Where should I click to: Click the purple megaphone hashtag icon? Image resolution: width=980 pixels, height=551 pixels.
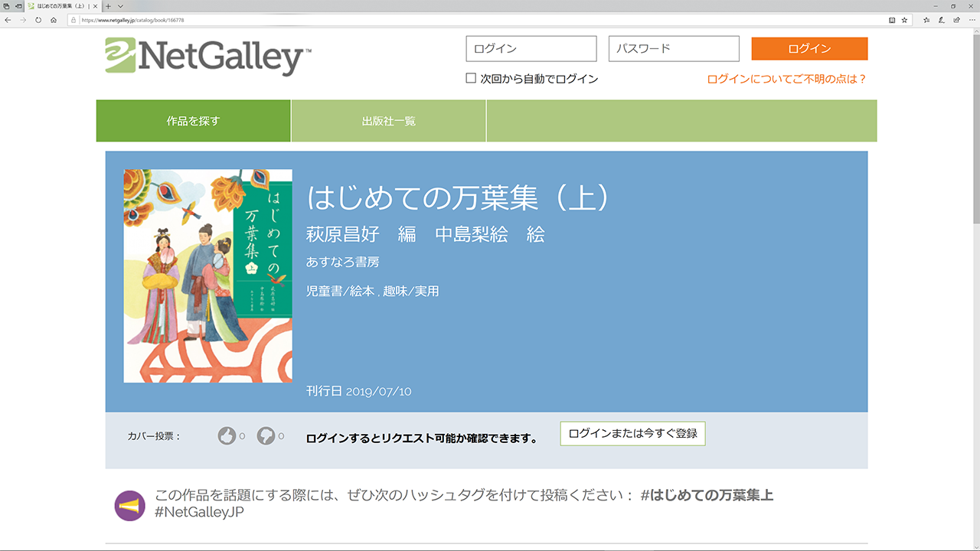pyautogui.click(x=129, y=506)
